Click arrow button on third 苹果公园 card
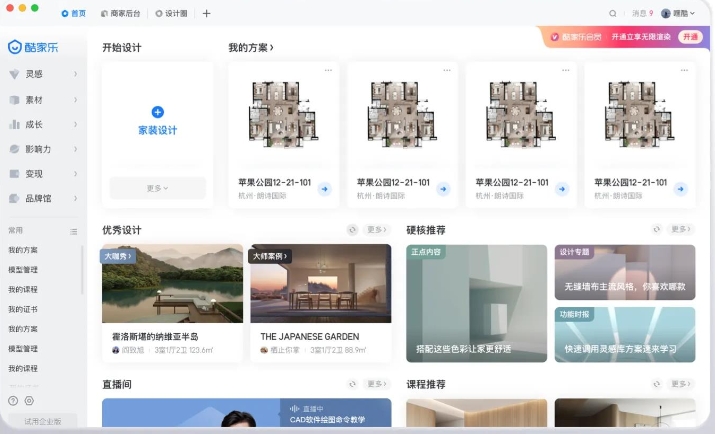 (562, 189)
